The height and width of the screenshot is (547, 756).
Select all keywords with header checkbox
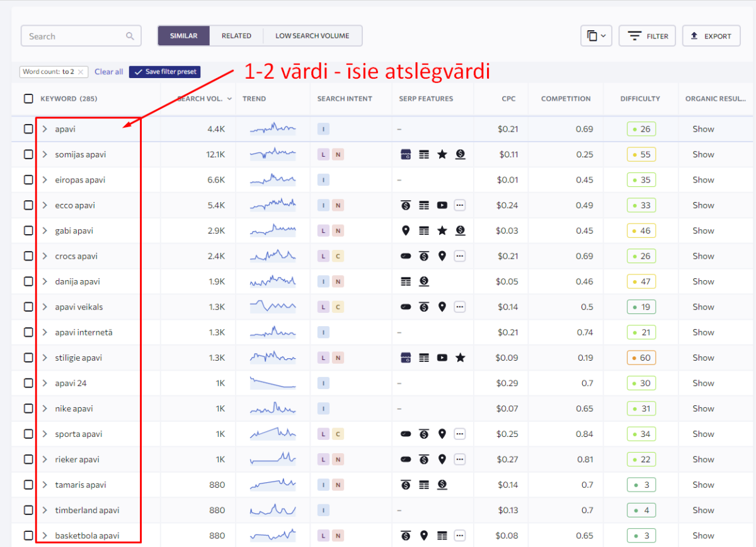tap(28, 99)
